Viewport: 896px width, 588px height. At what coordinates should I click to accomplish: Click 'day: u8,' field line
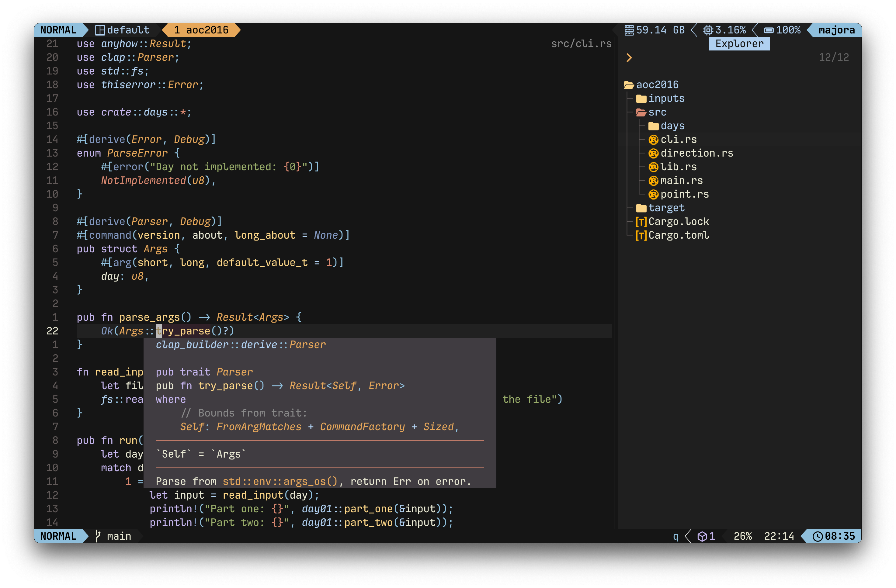point(125,276)
